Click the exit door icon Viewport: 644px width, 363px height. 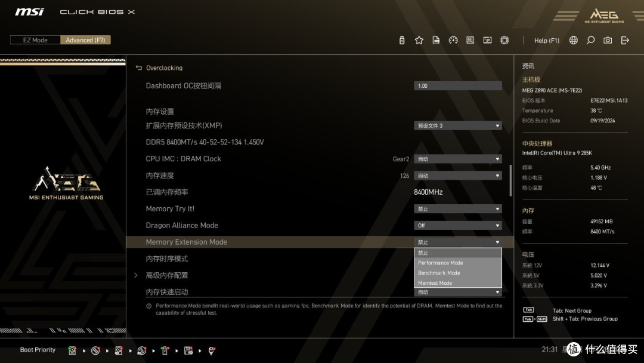point(625,40)
